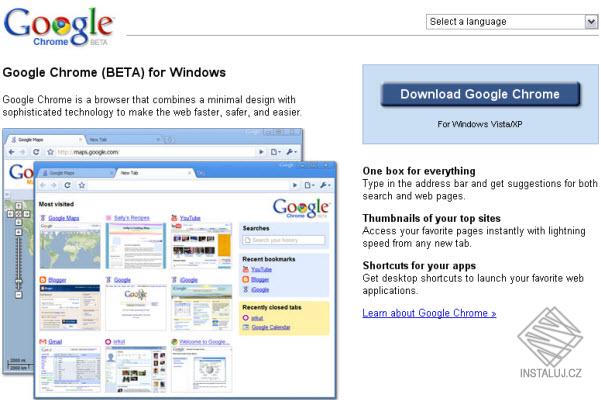Select the Google Maps tab in the back window
This screenshot has height=400, width=601.
point(46,140)
